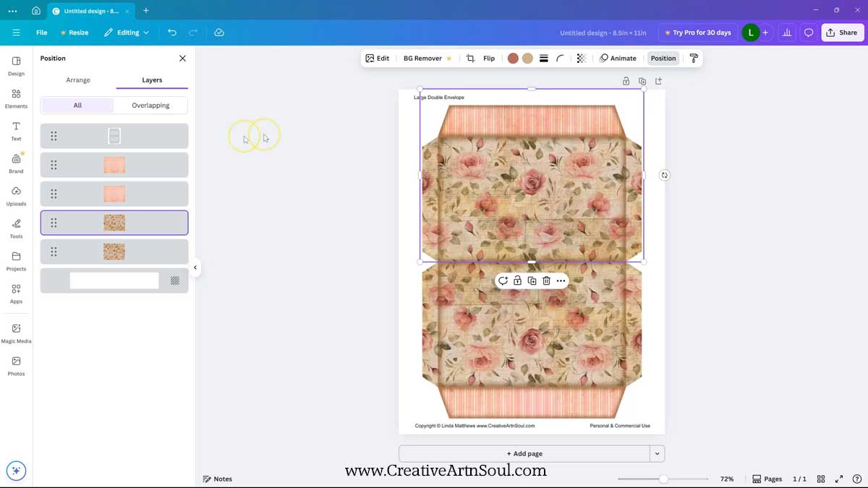Check the cloud save status icon
Viewport: 868px width, 488px height.
219,33
